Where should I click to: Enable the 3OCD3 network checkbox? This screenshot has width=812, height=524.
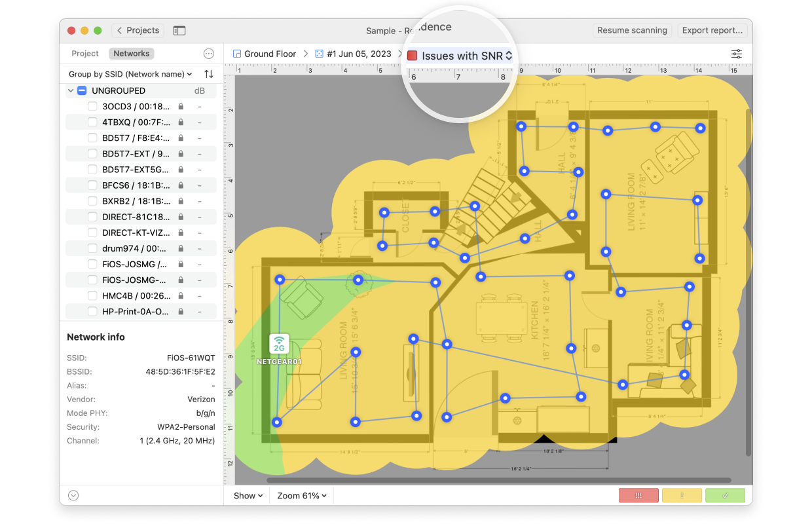[92, 106]
